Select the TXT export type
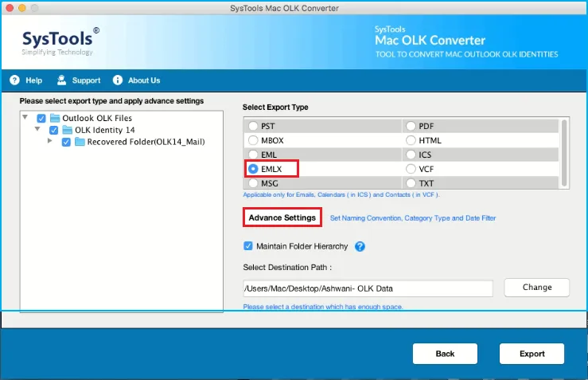 (411, 183)
